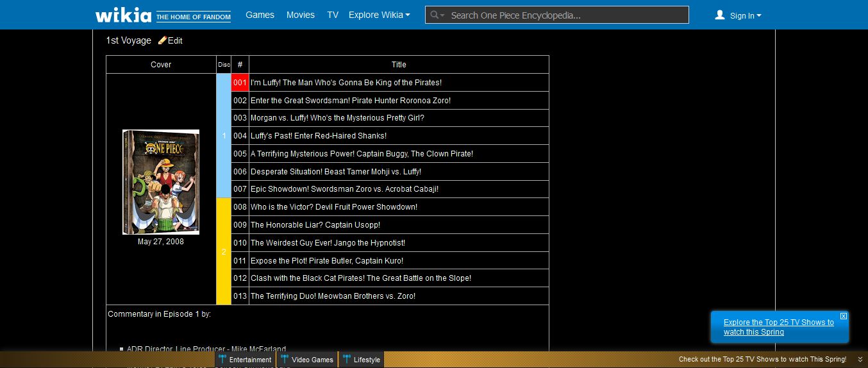Click the THE HOME OF FANDOM tagline
Screen dimensions: 868x368
pos(193,17)
